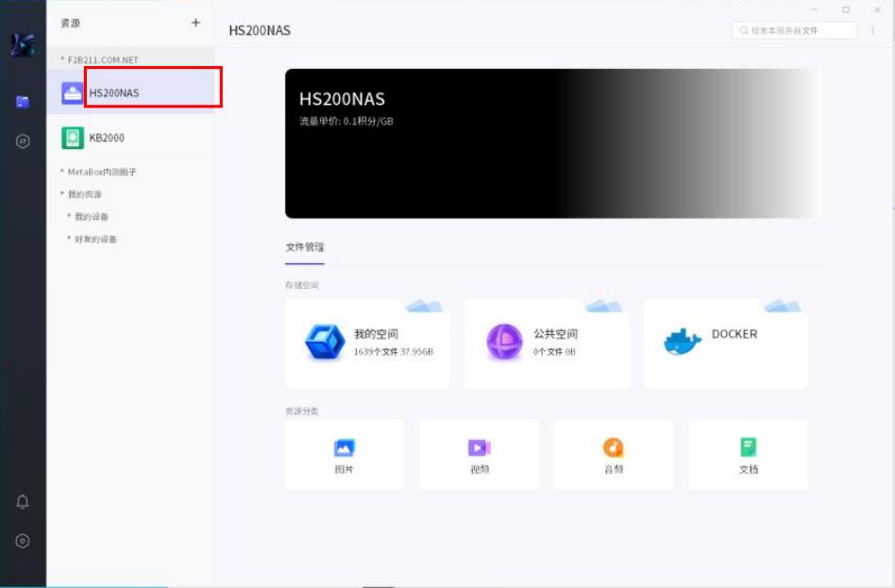The image size is (895, 588).
Task: Click the 资源 panel heading
Action: point(71,23)
